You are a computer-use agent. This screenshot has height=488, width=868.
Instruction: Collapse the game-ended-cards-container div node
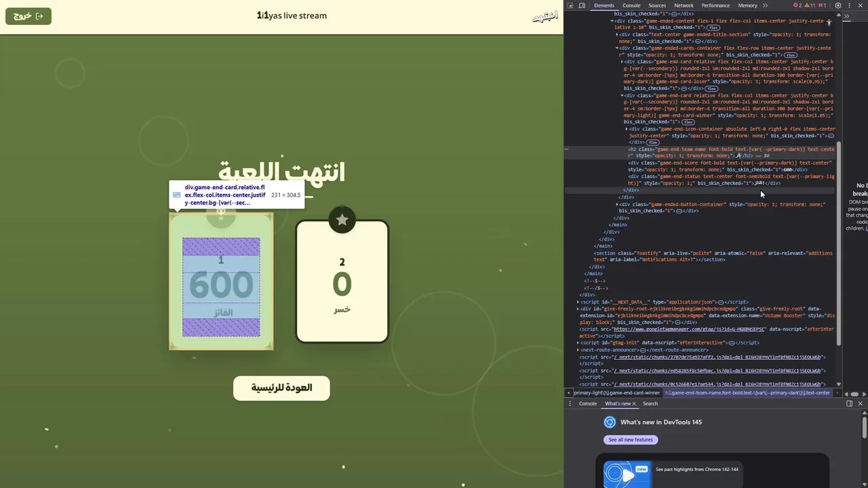pyautogui.click(x=617, y=48)
